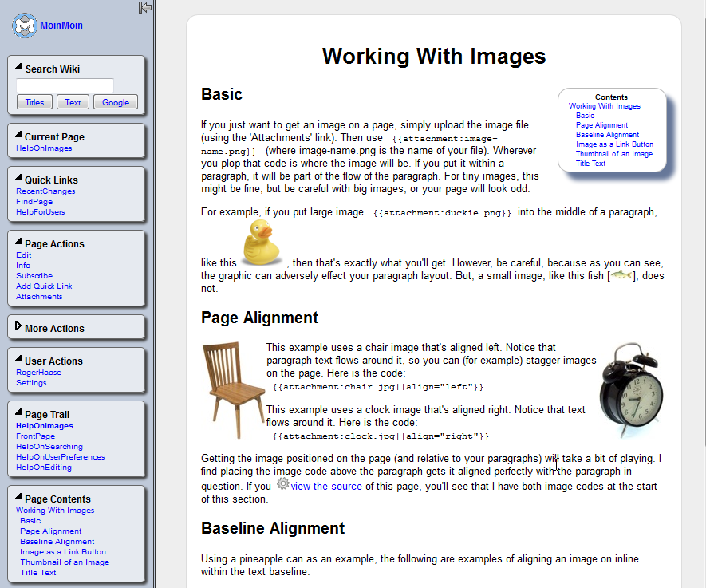Click the small fish image
This screenshot has height=588, width=706.
621,275
